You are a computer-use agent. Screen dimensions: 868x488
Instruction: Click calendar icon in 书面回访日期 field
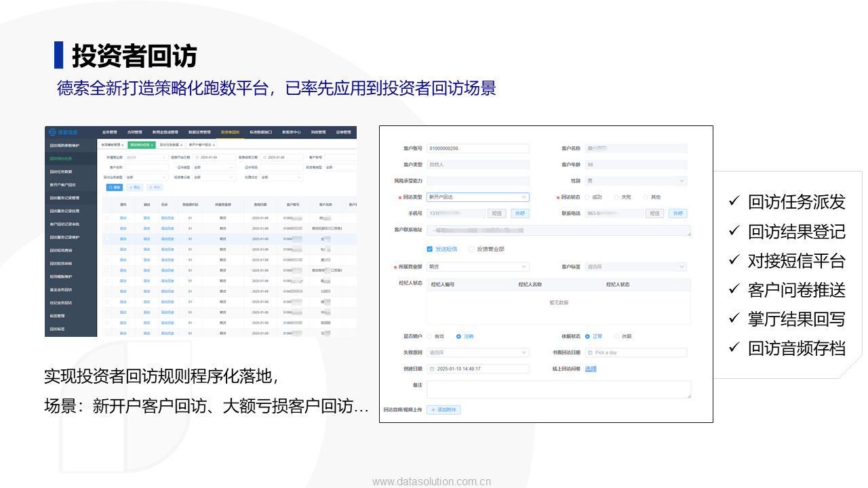[x=590, y=352]
